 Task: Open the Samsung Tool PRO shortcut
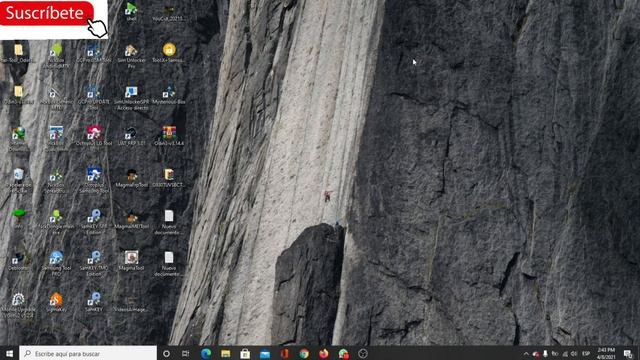coord(56,264)
